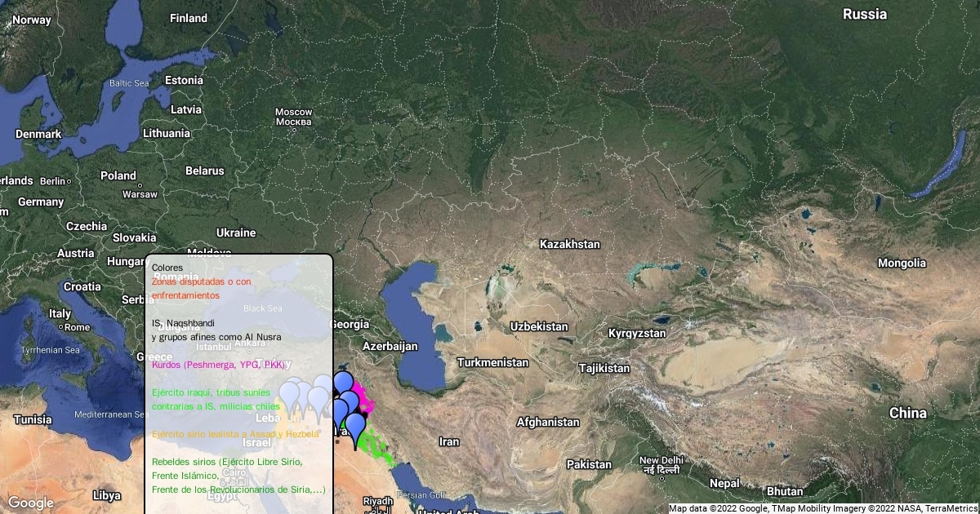The height and width of the screenshot is (514, 980).
Task: Select the orange 'Ejército sirio lealista a Assad' legend entry
Action: [235, 434]
